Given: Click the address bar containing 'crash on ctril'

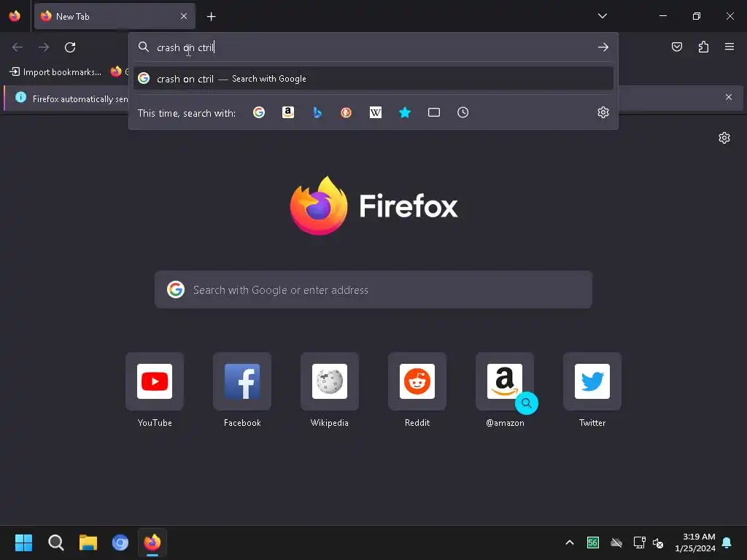Looking at the screenshot, I should pyautogui.click(x=373, y=47).
